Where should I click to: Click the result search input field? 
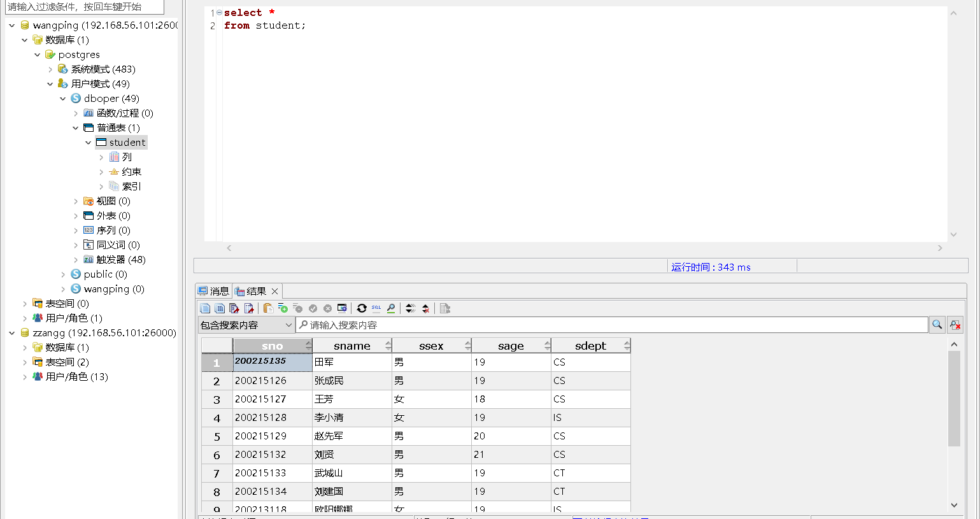pos(611,325)
